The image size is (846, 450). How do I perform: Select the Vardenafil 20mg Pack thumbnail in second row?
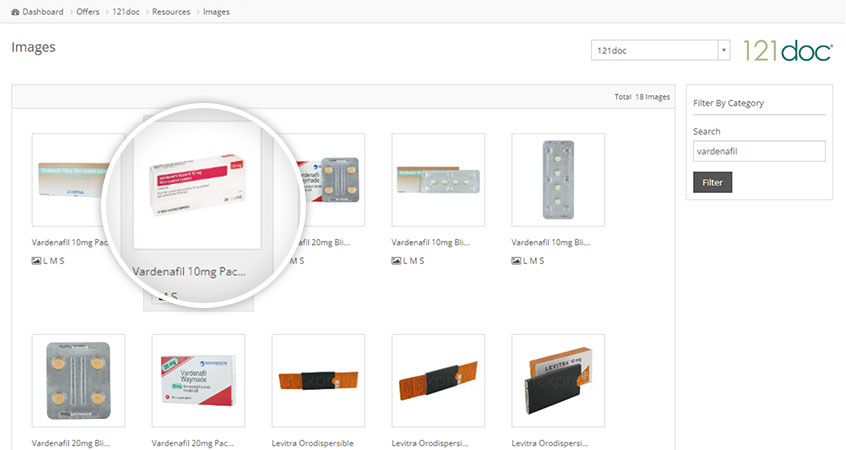pyautogui.click(x=198, y=381)
